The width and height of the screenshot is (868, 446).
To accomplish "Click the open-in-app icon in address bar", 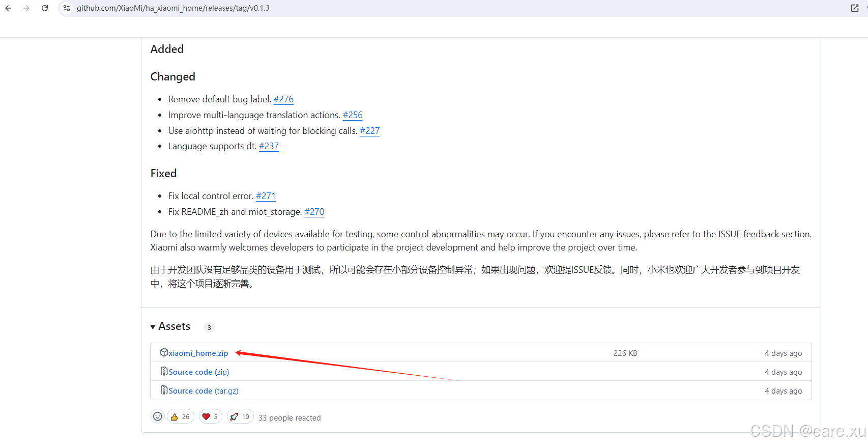I will (855, 8).
